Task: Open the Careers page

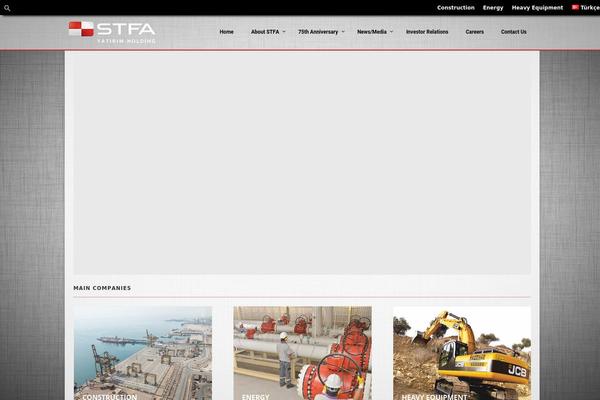Action: click(x=474, y=32)
